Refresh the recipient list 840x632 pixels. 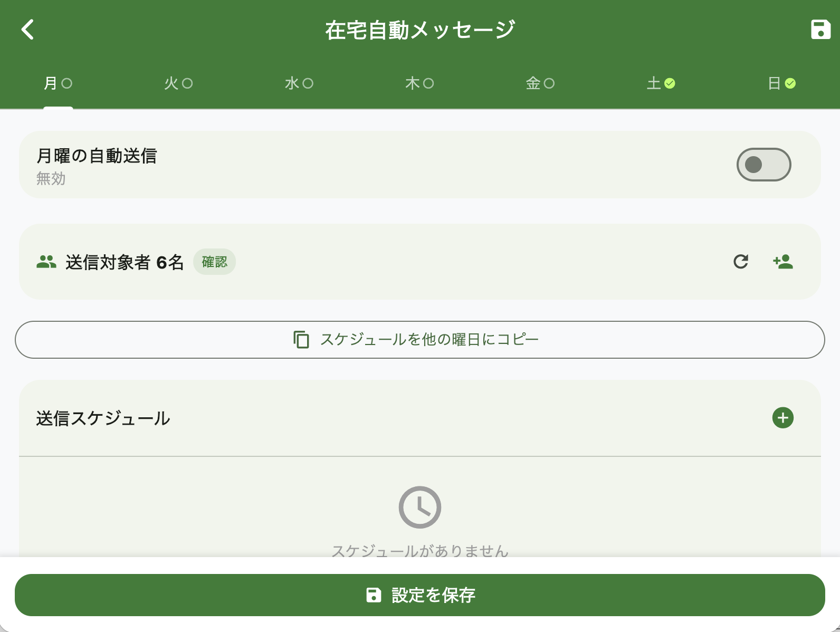pyautogui.click(x=742, y=262)
